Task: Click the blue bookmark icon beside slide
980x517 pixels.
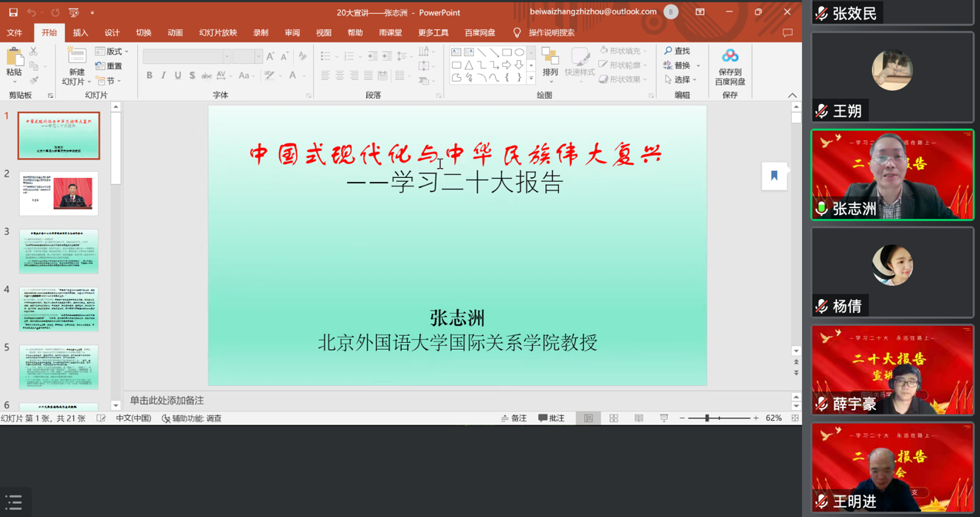Action: tap(774, 176)
